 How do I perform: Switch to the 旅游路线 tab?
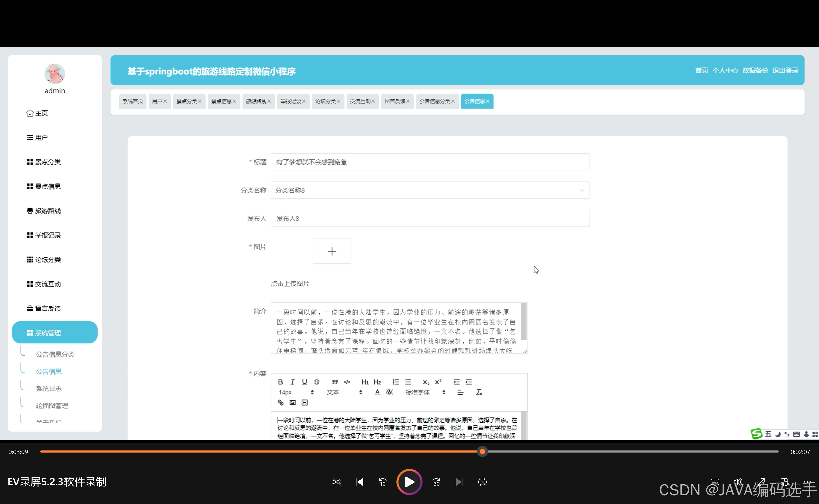[256, 101]
